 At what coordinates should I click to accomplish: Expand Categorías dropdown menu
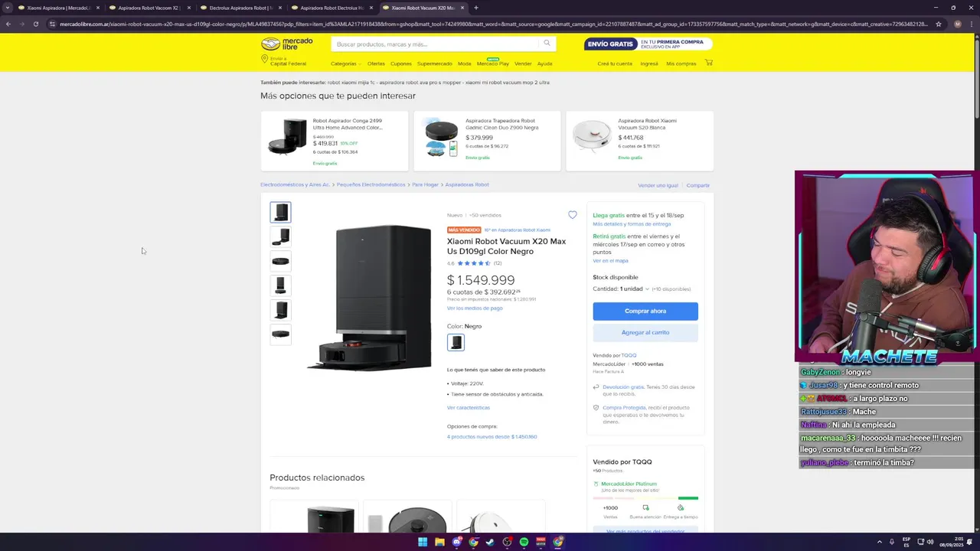click(345, 64)
